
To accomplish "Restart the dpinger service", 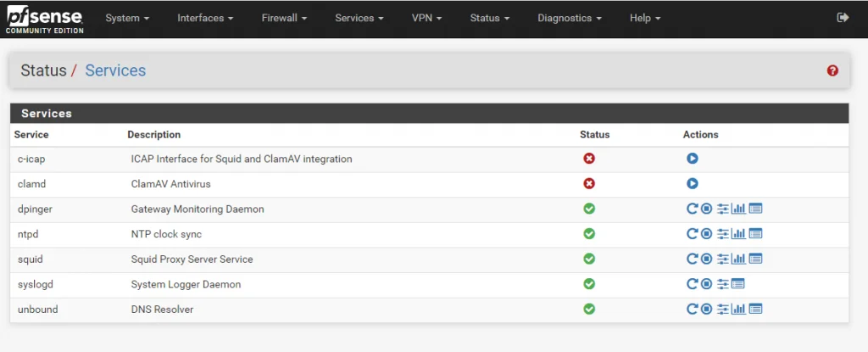I will [692, 209].
